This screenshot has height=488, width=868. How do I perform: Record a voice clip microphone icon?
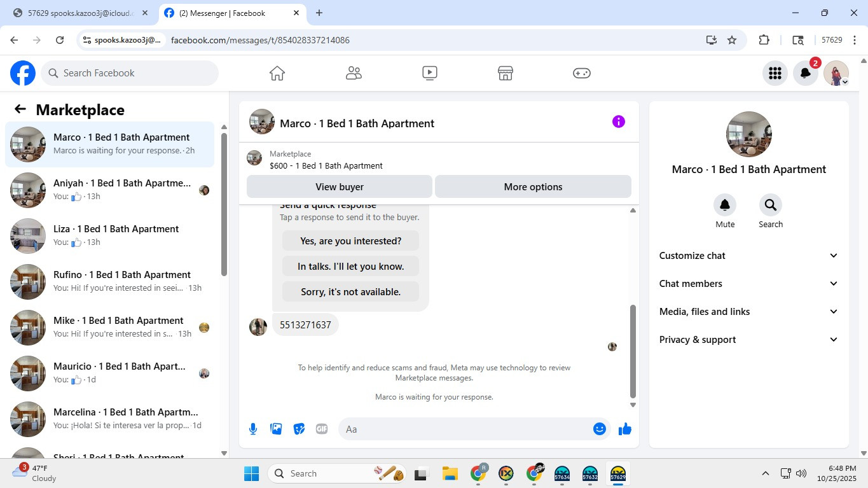tap(253, 429)
